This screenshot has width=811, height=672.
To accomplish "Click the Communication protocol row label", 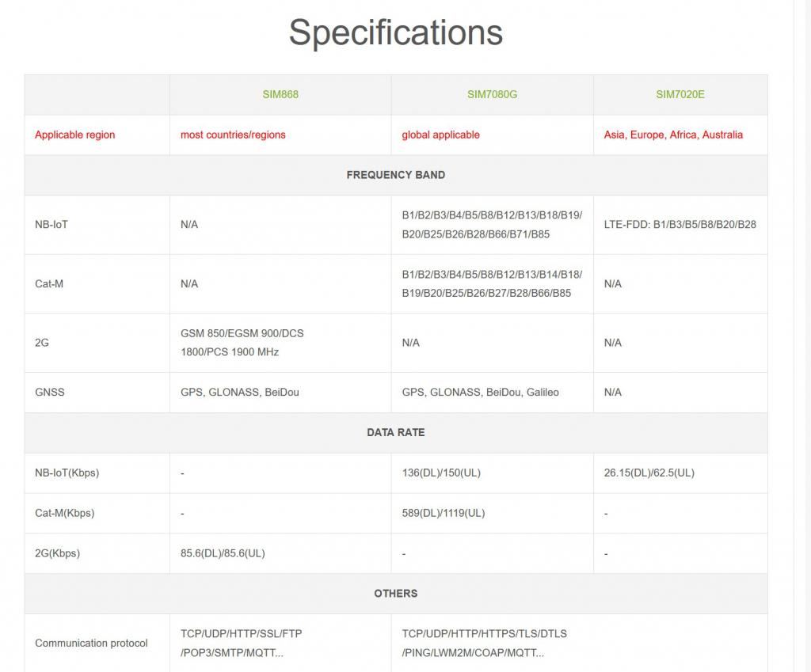I will [x=91, y=643].
